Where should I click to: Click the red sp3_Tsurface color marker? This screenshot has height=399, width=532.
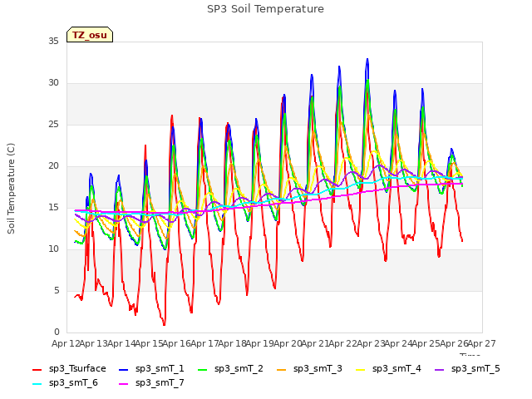click(37, 369)
